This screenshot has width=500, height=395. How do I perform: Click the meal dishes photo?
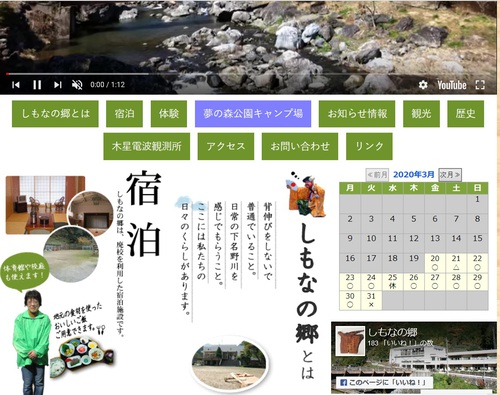pos(82,358)
